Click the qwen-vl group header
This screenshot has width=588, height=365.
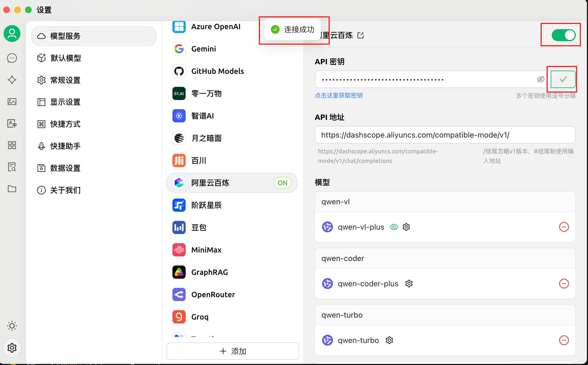point(445,202)
